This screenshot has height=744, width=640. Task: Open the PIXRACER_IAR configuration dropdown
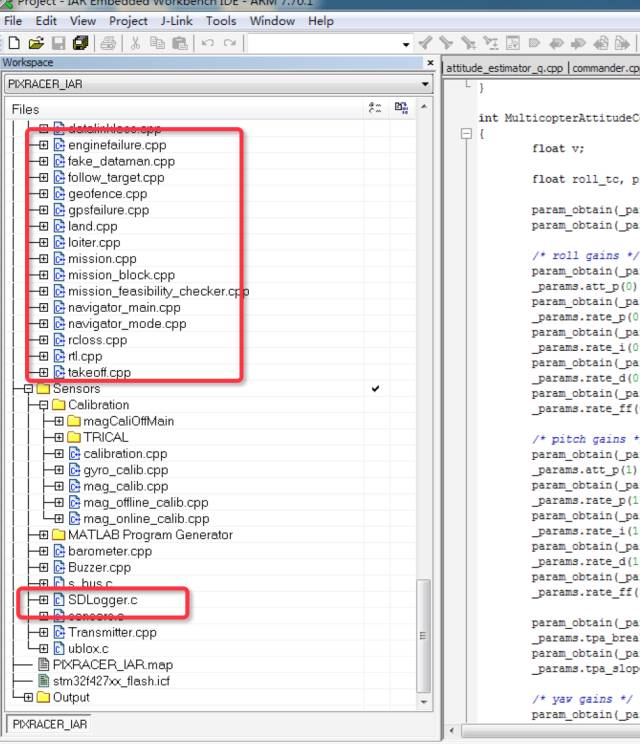[424, 84]
